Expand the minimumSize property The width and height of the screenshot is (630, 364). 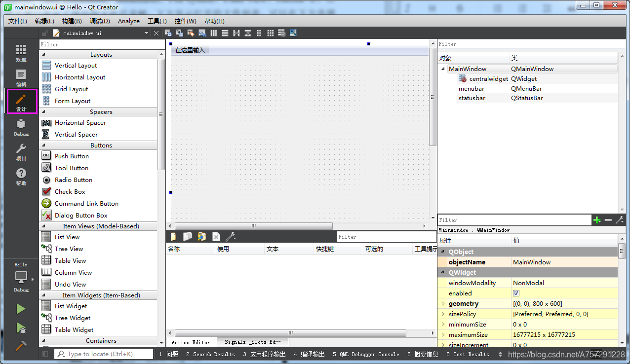pyautogui.click(x=443, y=325)
